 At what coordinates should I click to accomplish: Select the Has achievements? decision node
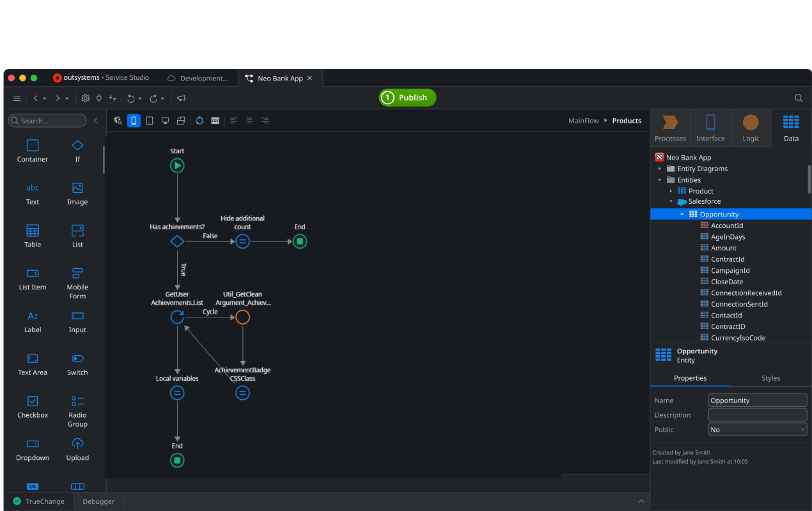177,241
